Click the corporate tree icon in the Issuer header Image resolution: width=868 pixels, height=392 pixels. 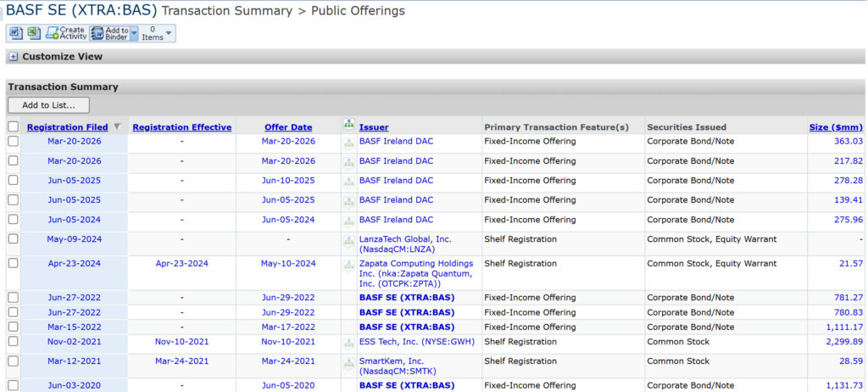pos(348,126)
